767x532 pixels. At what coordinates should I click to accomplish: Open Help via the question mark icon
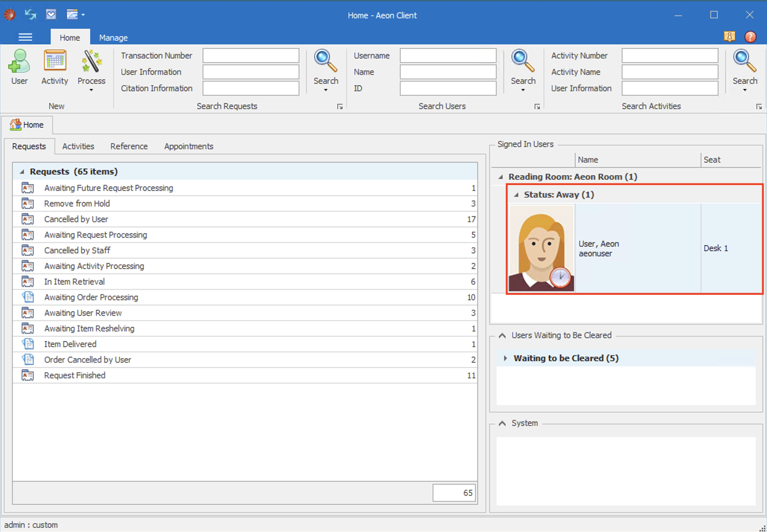pos(750,36)
